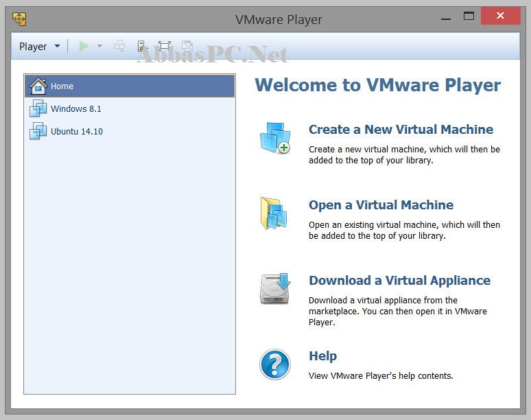Viewport: 531px width, 420px height.
Task: Select Home in the library list
Action: tap(130, 86)
